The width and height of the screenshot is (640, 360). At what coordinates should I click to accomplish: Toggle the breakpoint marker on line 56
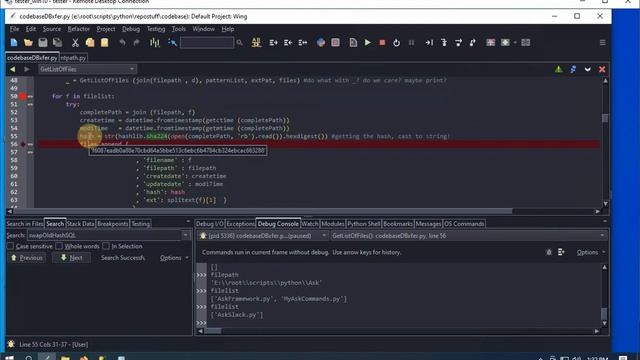click(23, 144)
